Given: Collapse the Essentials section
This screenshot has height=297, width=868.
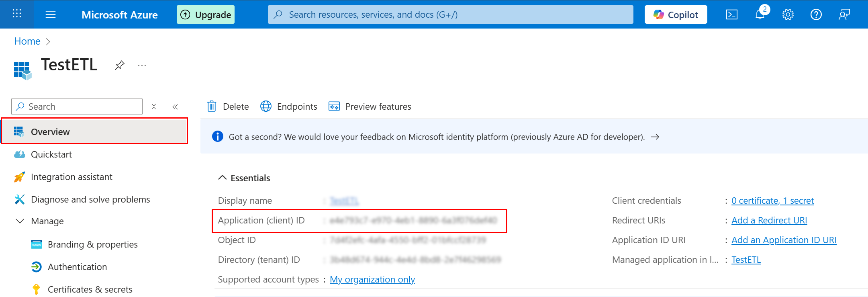Looking at the screenshot, I should (222, 178).
